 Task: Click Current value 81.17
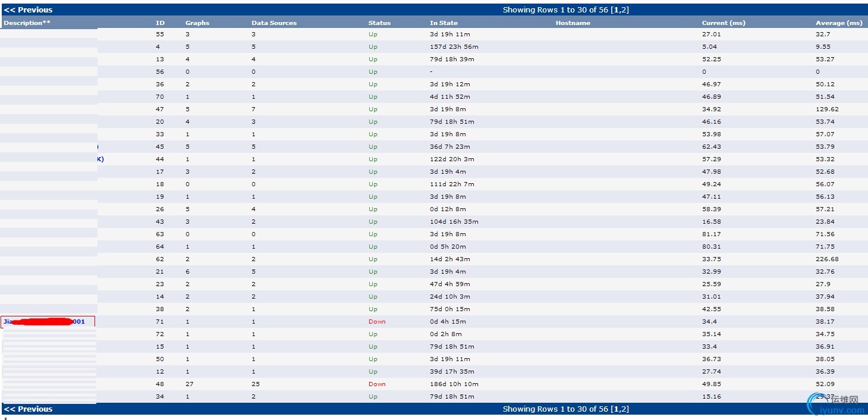[x=711, y=234]
